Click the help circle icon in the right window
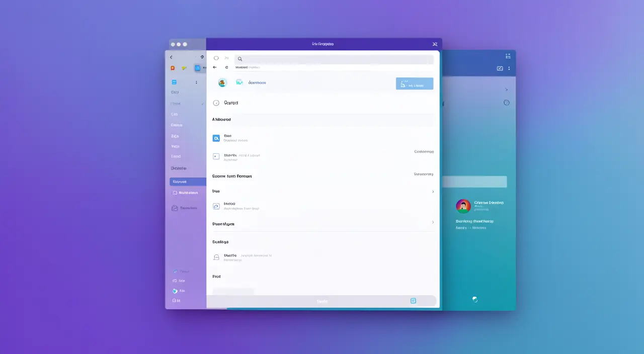644x354 pixels. tap(507, 103)
